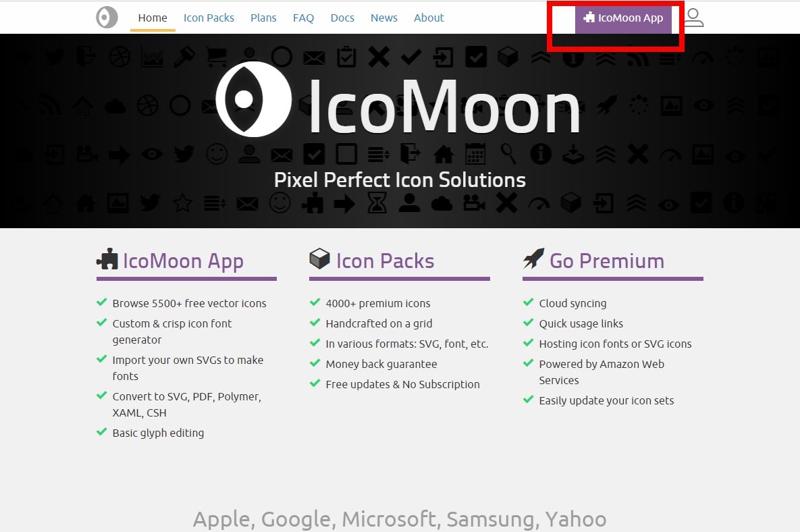The height and width of the screenshot is (532, 800).
Task: Open the user sign-in icon top right
Action: pyautogui.click(x=693, y=18)
